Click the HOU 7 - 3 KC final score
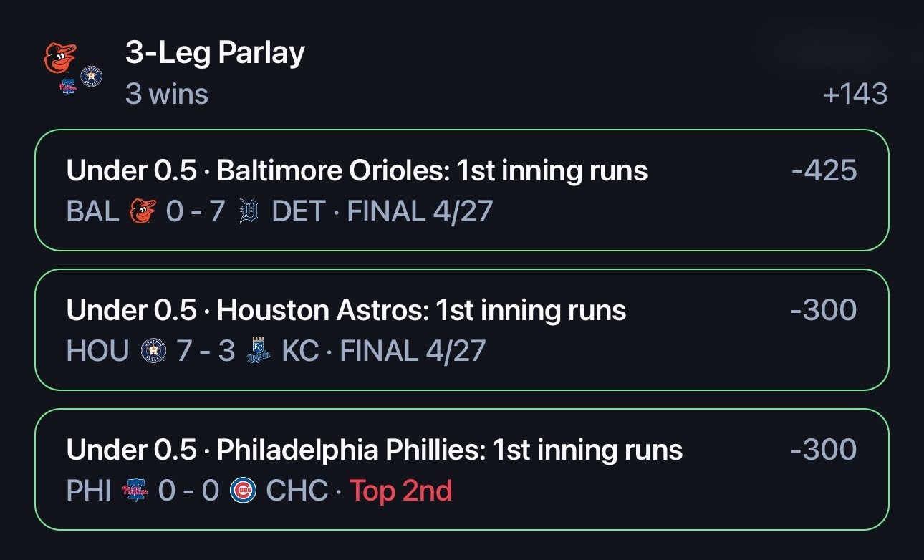The width and height of the screenshot is (924, 560). click(193, 351)
